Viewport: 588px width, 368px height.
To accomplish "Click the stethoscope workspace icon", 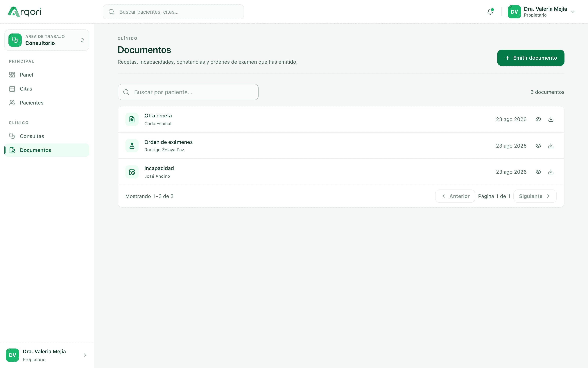I will pyautogui.click(x=15, y=40).
